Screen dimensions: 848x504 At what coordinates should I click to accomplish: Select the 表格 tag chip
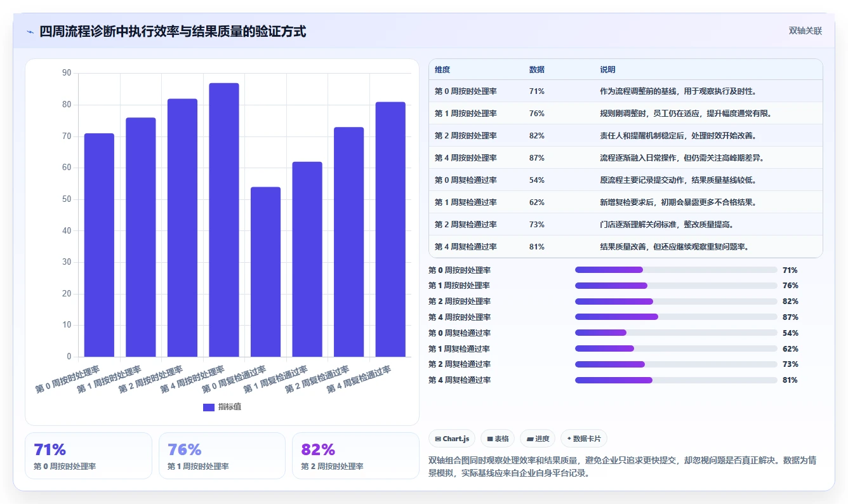click(x=498, y=439)
